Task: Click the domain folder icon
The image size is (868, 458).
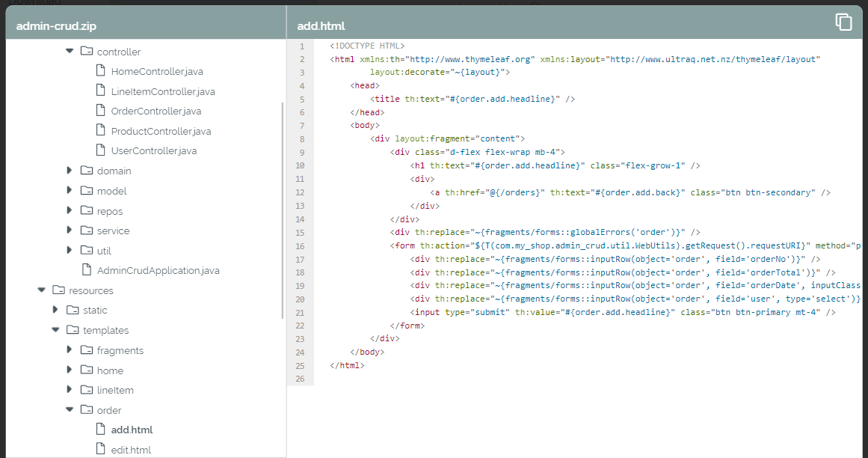Action: pyautogui.click(x=87, y=170)
